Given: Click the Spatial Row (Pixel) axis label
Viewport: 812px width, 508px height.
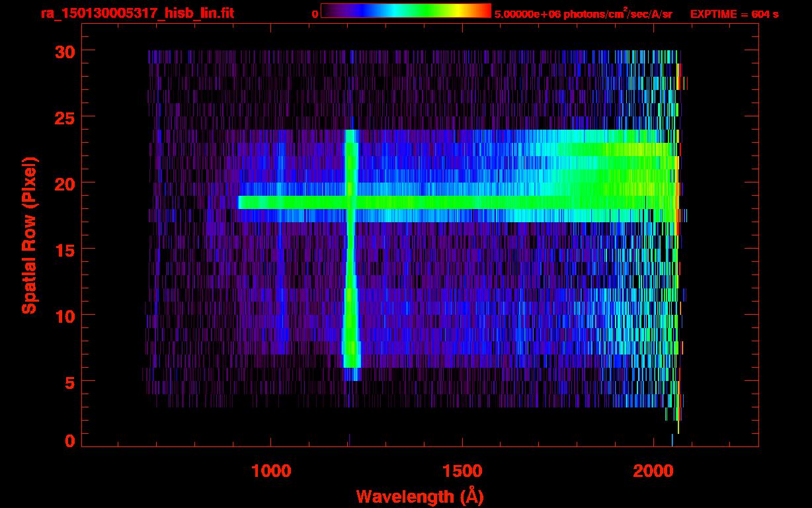Looking at the screenshot, I should coord(30,235).
